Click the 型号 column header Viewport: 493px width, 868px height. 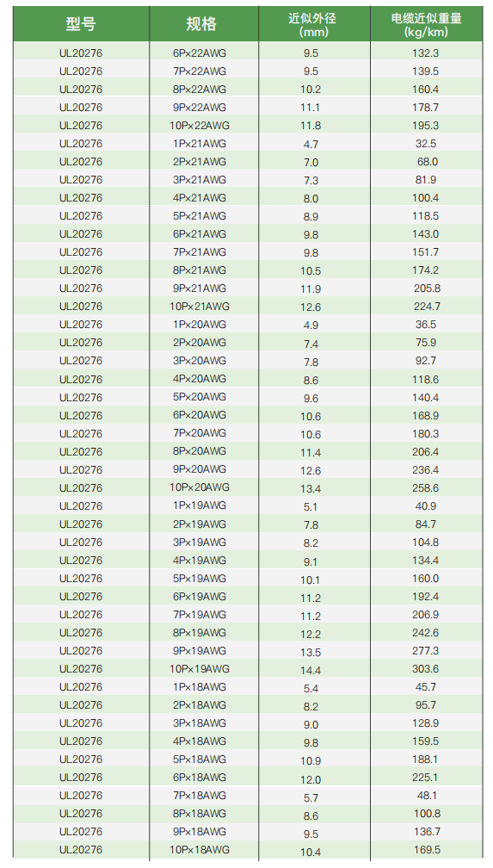(x=81, y=24)
